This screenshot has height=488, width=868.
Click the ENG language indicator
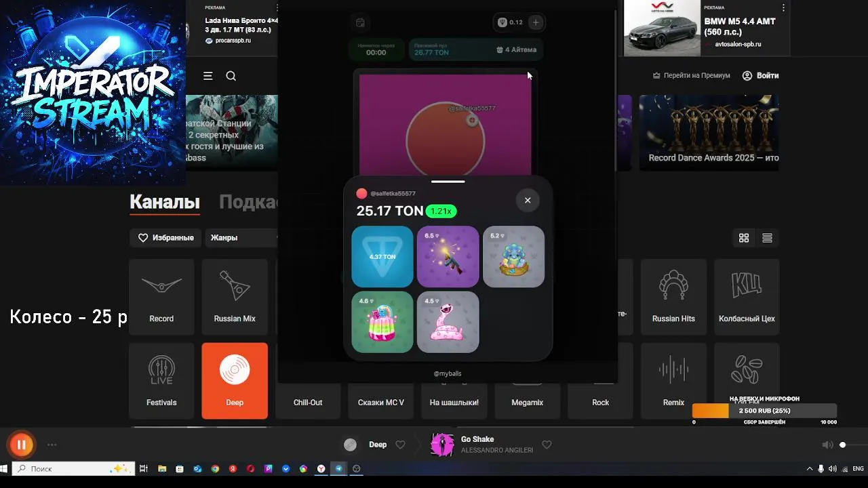coord(858,468)
